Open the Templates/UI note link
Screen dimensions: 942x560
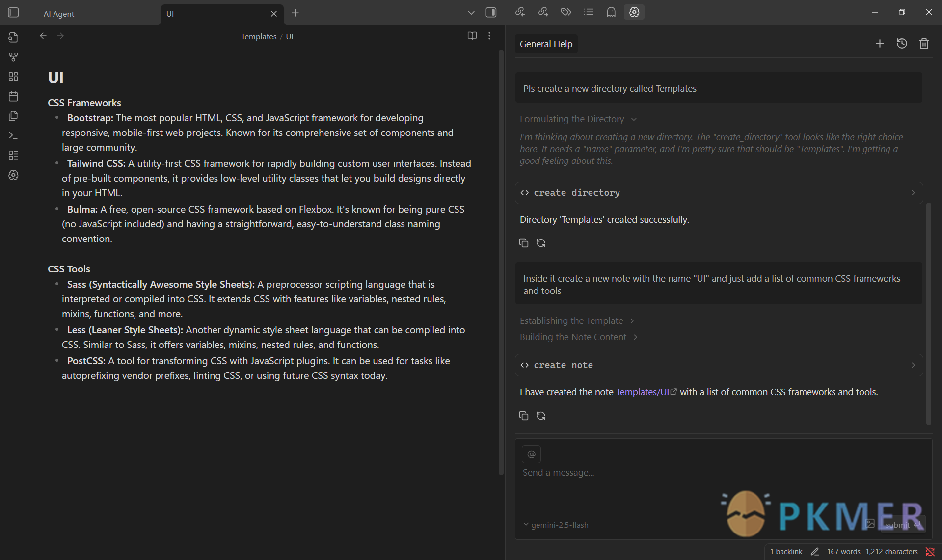click(642, 392)
